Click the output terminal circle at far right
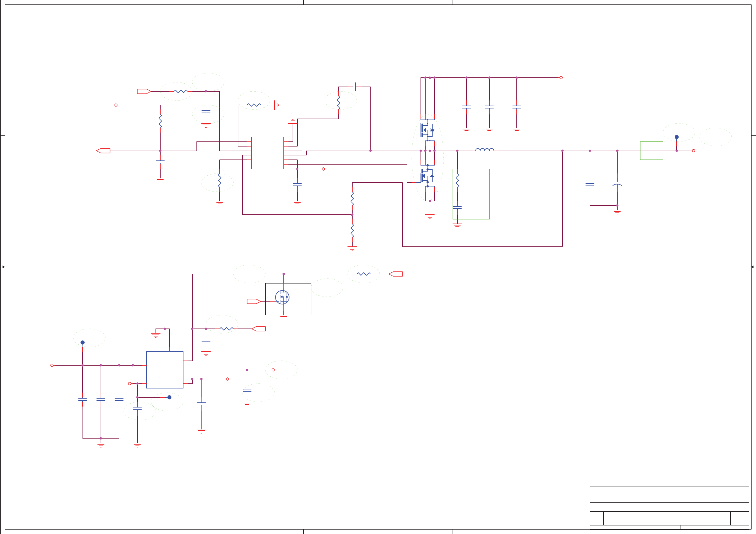 693,151
